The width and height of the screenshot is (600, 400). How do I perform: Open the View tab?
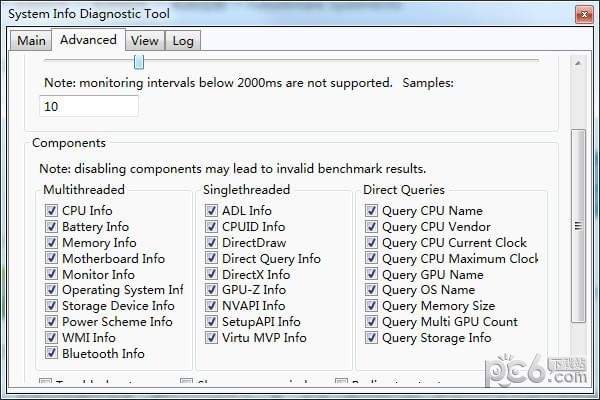coord(144,41)
